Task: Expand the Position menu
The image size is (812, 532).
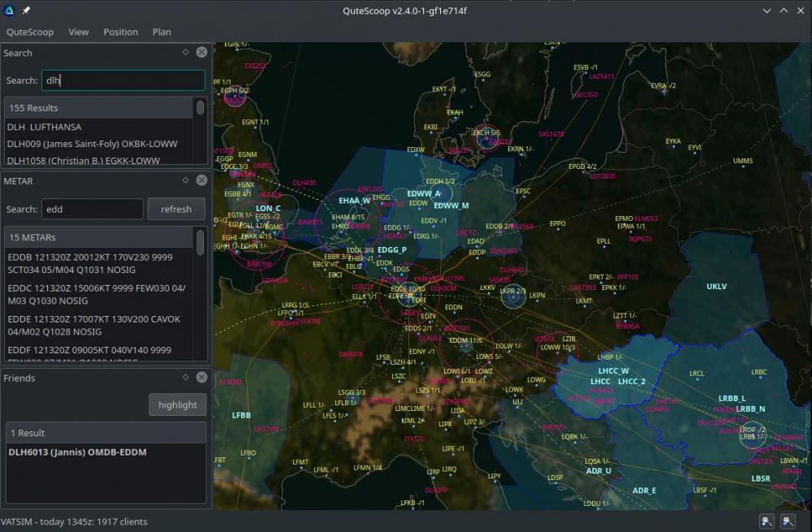Action: coord(120,32)
